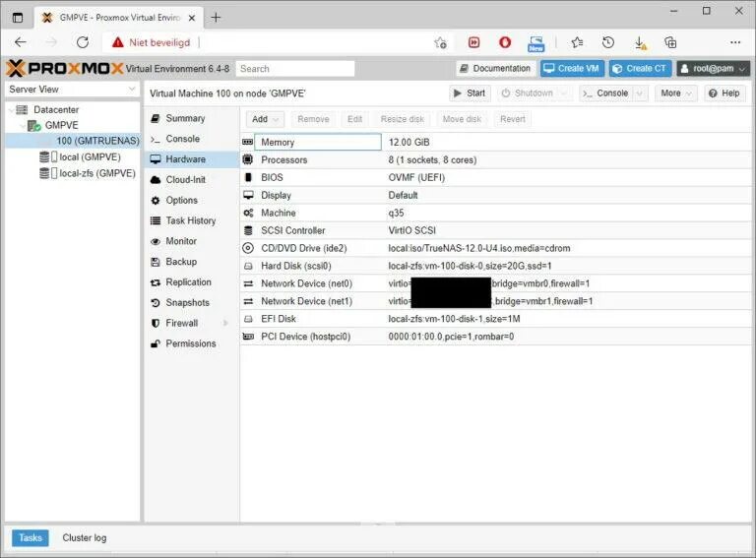Open the Console dropdown arrow in toolbar
This screenshot has height=558, width=756.
pyautogui.click(x=640, y=93)
